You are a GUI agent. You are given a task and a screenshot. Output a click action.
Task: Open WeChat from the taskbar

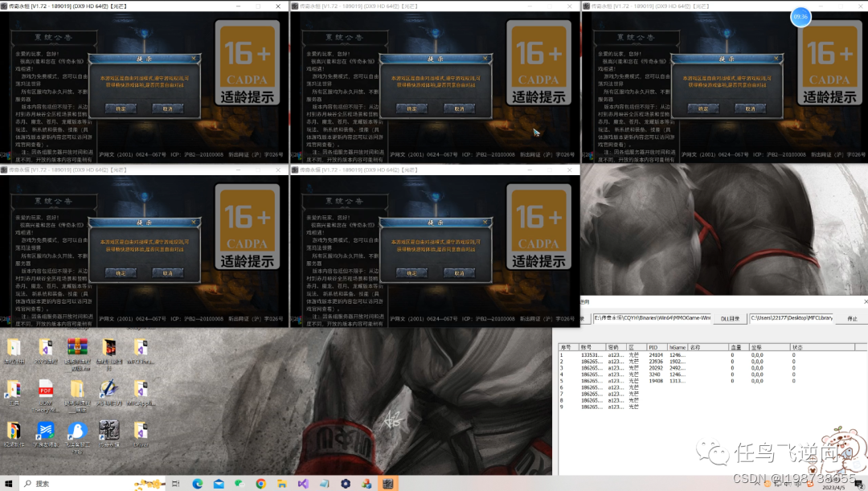pyautogui.click(x=240, y=484)
